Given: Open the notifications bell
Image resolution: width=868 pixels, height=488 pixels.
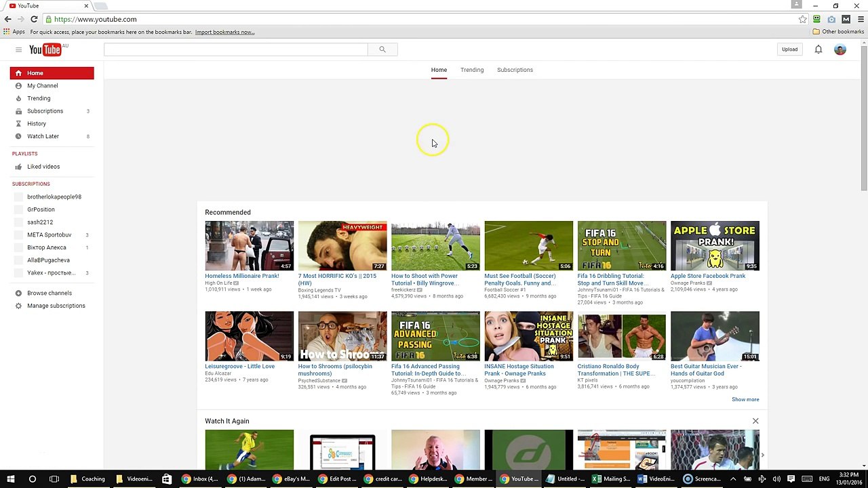Looking at the screenshot, I should click(818, 49).
